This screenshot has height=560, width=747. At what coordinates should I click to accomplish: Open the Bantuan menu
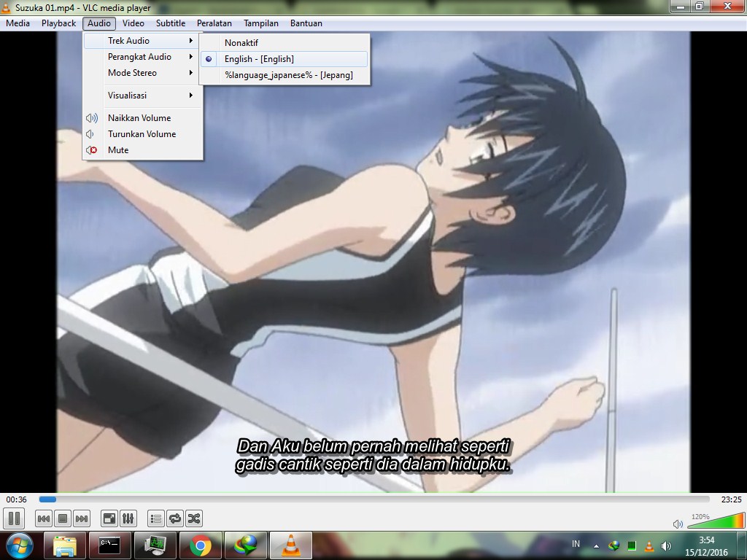tap(306, 23)
